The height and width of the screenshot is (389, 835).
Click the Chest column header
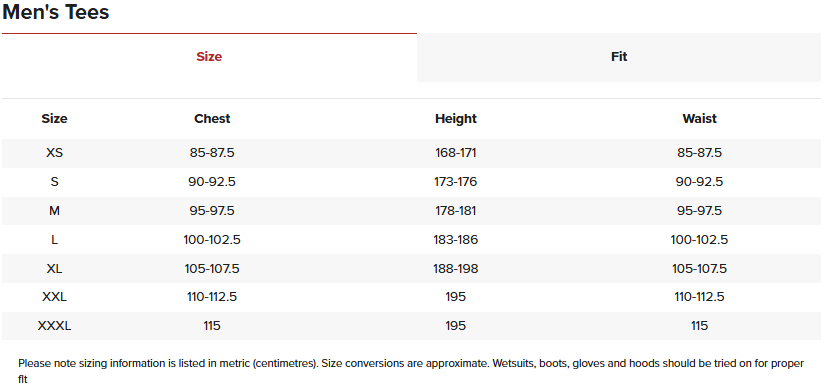tap(212, 118)
